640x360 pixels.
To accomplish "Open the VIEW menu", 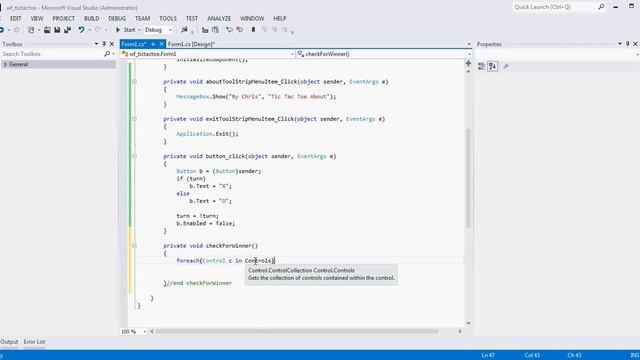I will point(37,18).
